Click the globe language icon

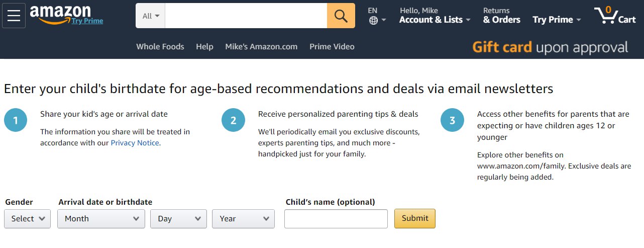373,20
